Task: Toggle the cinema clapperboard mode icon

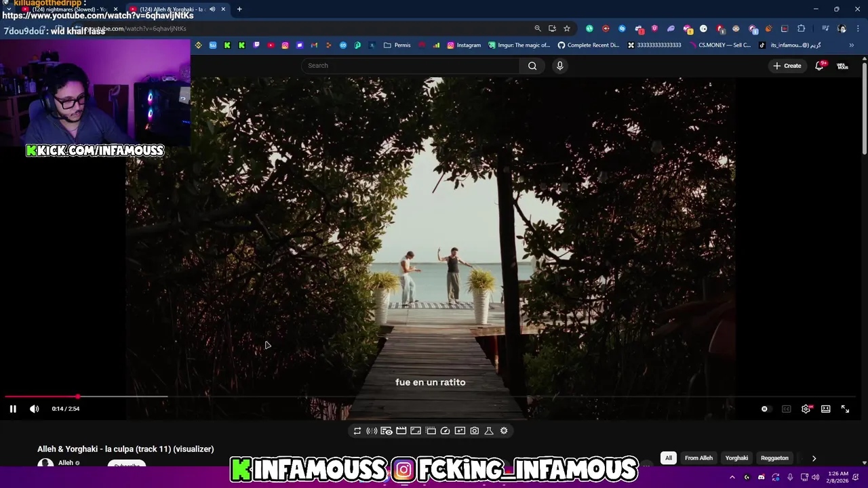Action: pyautogui.click(x=401, y=431)
